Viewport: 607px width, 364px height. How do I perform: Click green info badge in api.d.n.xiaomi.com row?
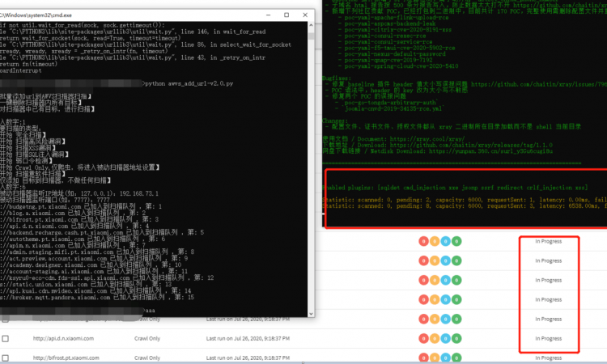(456, 338)
